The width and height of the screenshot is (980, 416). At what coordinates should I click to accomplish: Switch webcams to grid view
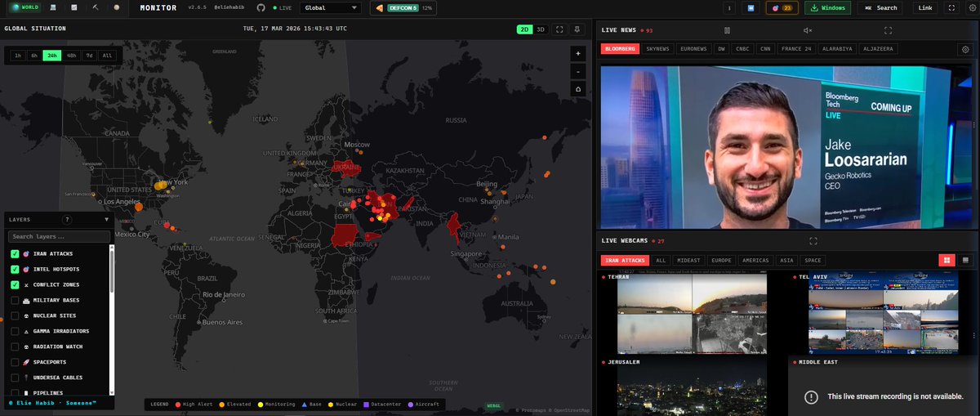pos(947,260)
